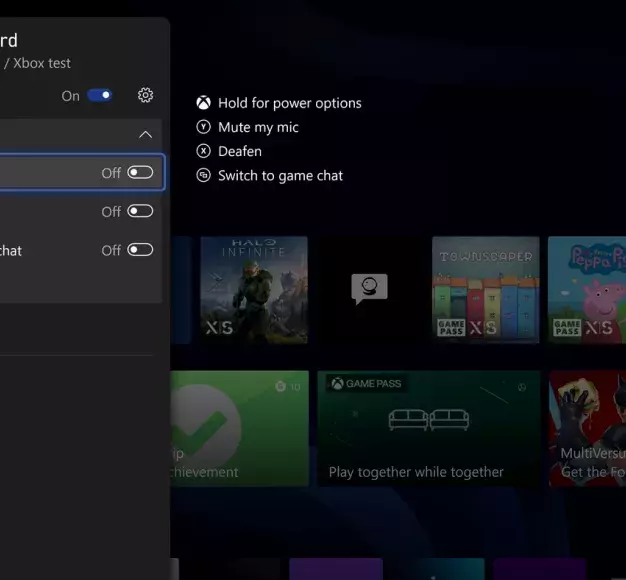Click the X|S badge on Halo Infinite tile
Image resolution: width=626 pixels, height=580 pixels.
tap(220, 328)
